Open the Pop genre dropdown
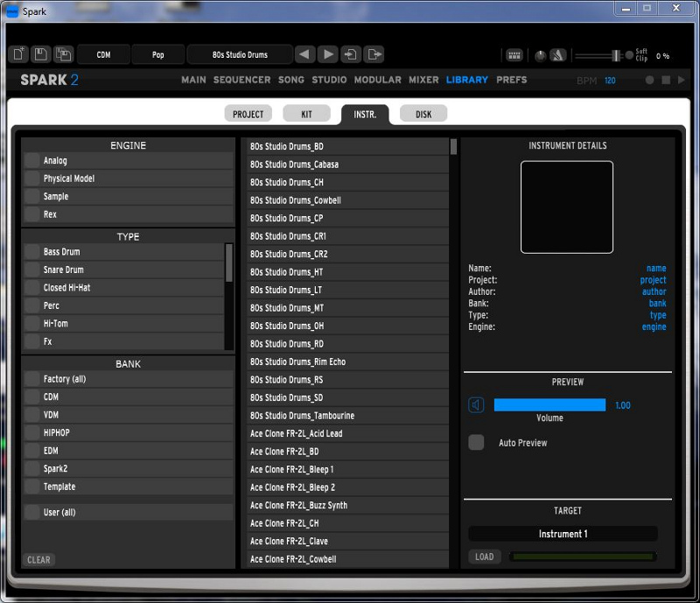This screenshot has height=603, width=700. click(x=158, y=54)
